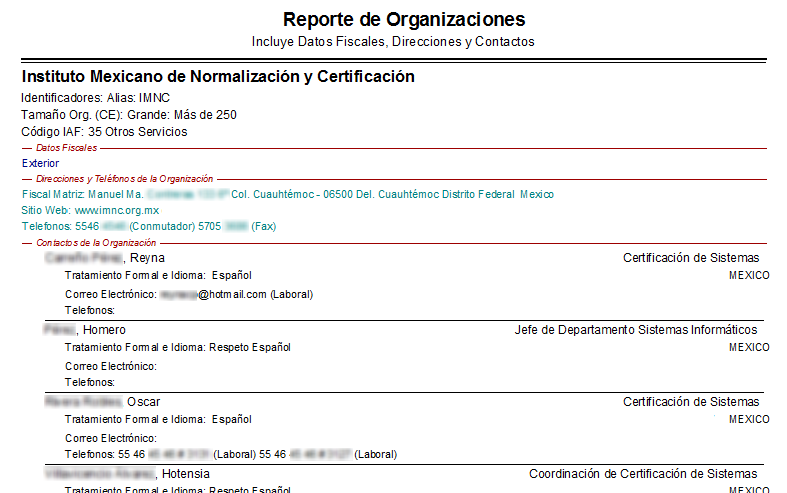Click the 'Datos Fiscales' section header

point(66,148)
